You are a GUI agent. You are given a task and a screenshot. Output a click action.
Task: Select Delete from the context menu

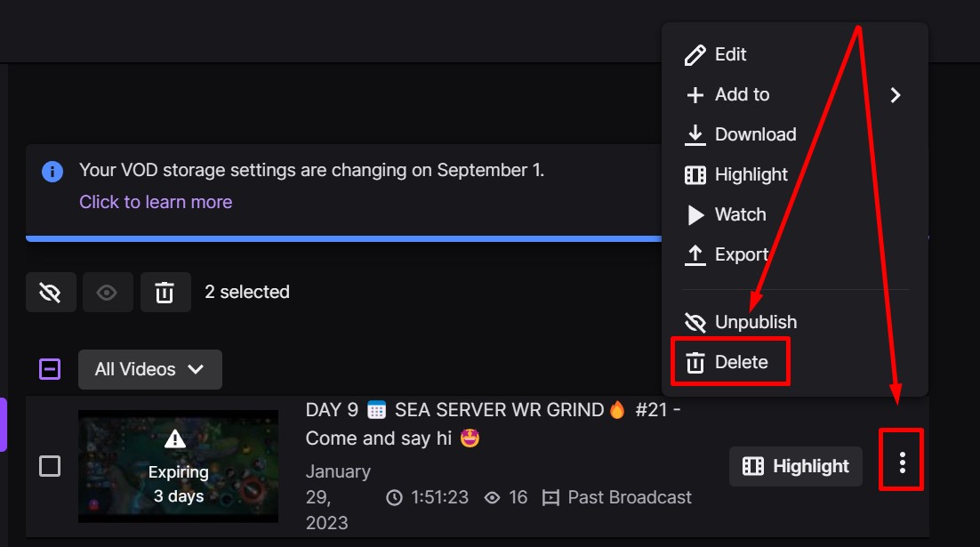(742, 362)
